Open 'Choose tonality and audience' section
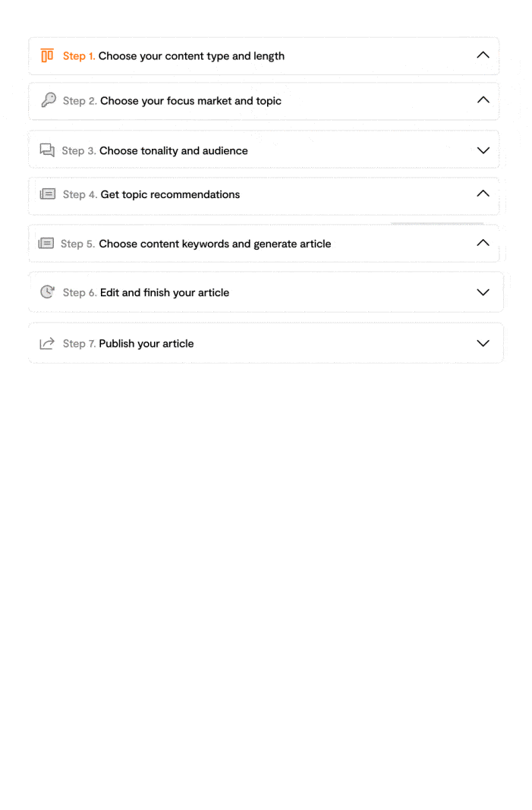This screenshot has height=810, width=532. pyautogui.click(x=174, y=151)
